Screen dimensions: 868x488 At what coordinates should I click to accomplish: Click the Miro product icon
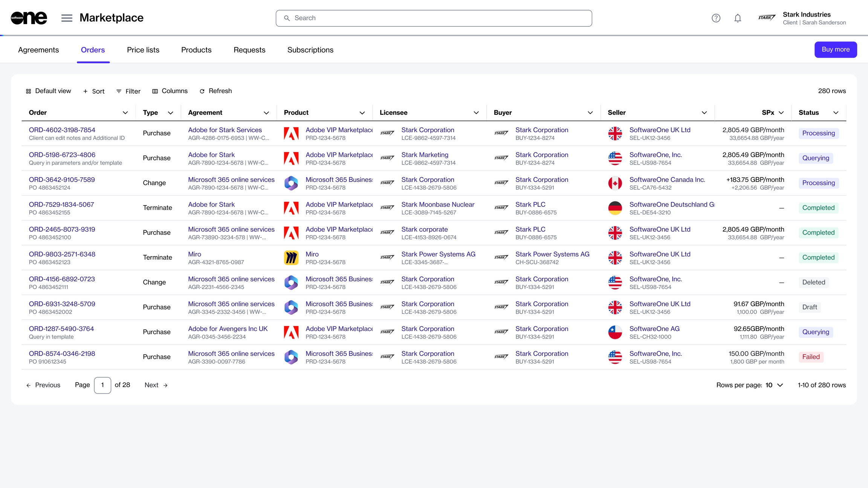click(291, 258)
